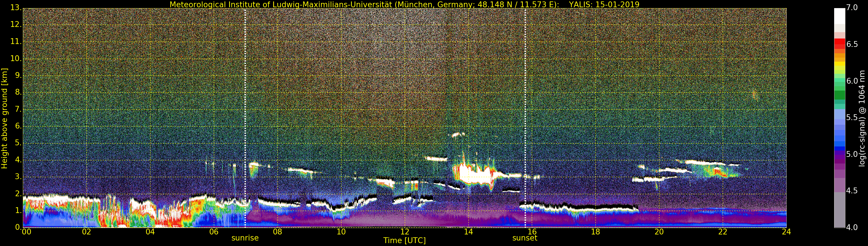868x246 pixels.
Task: Click time-axis tick label 10
Action: tap(341, 232)
